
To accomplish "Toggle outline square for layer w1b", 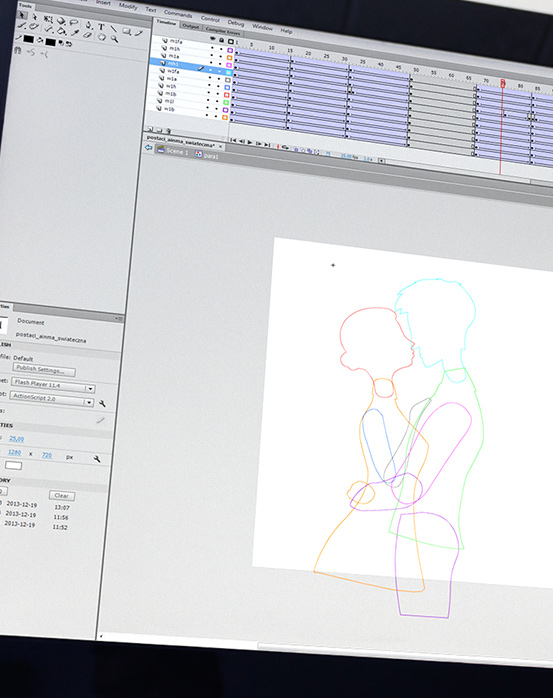I will click(x=225, y=118).
